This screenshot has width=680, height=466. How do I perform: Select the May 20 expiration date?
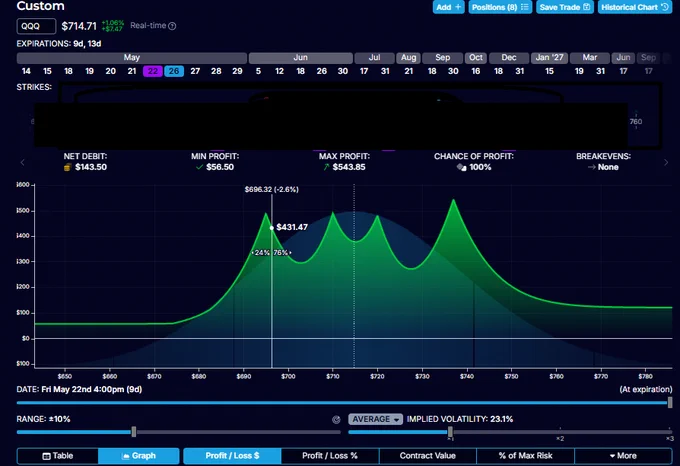111,71
